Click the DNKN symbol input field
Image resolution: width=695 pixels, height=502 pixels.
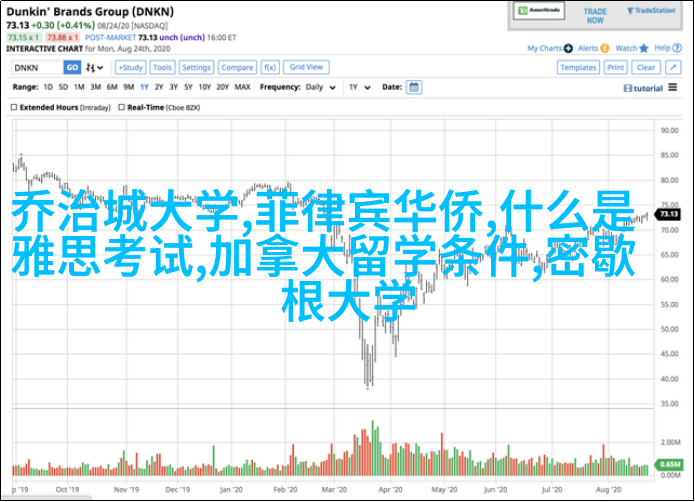pyautogui.click(x=37, y=68)
